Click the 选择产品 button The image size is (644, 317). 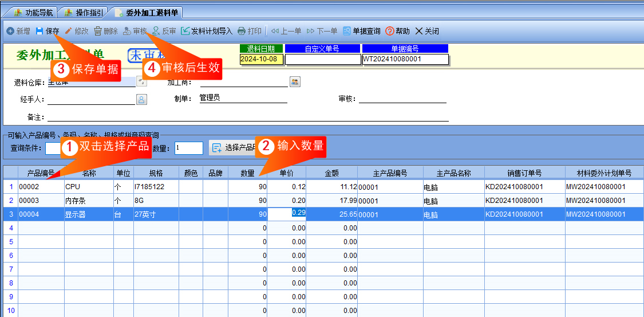[233, 148]
